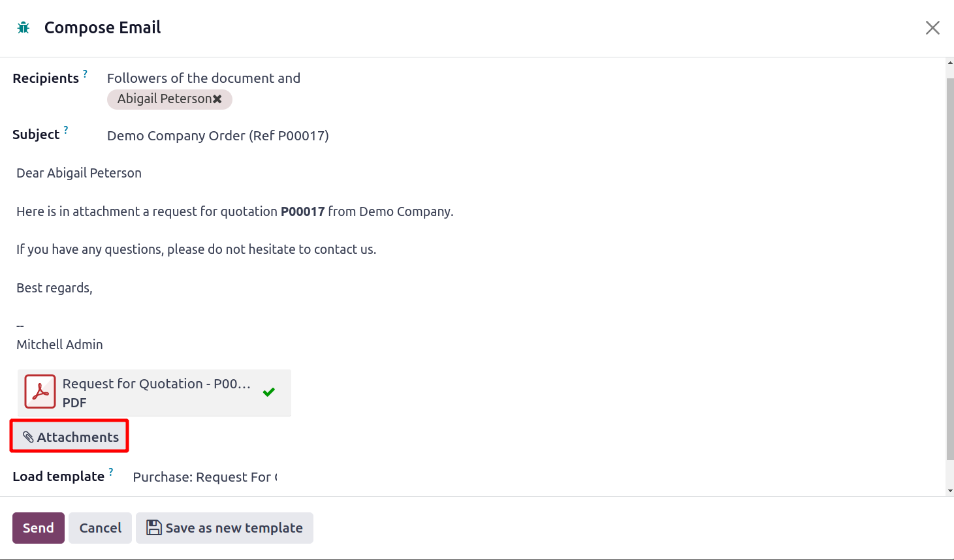Click the green attachment checkmark
954x560 pixels.
[268, 392]
